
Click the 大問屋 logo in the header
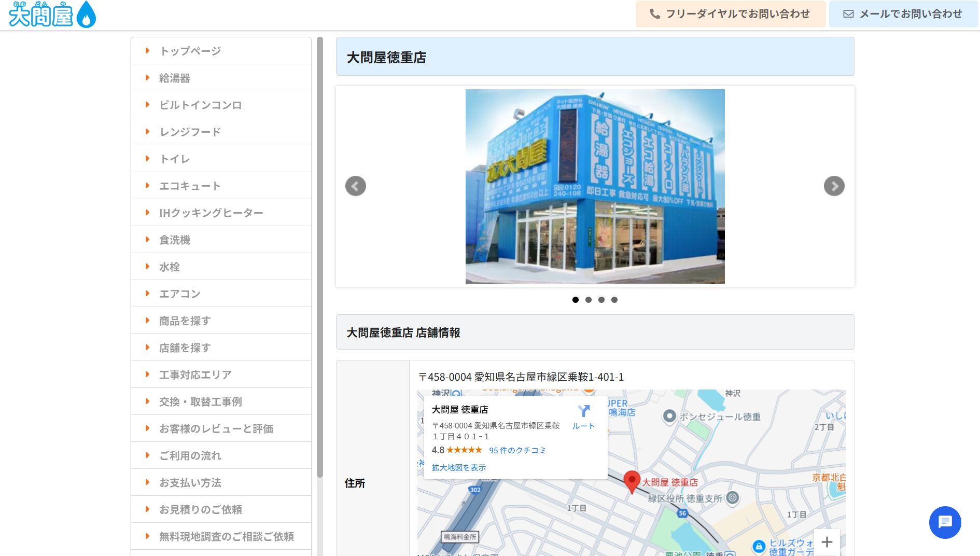52,14
